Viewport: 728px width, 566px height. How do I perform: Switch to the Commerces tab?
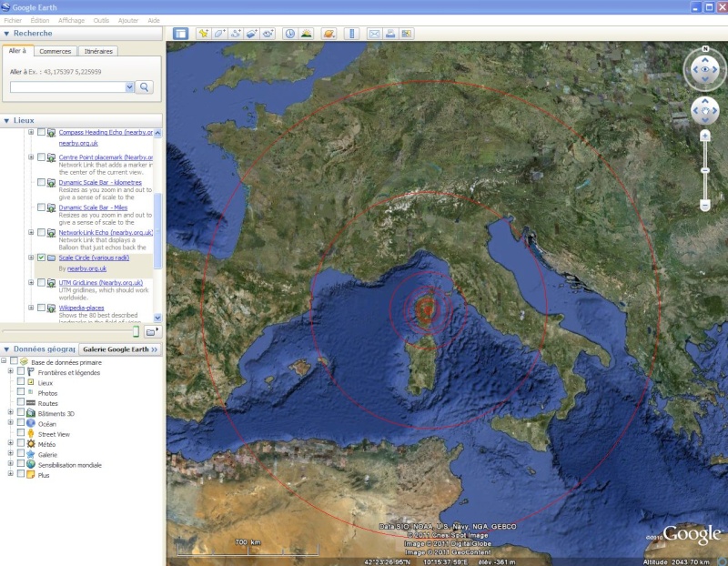[x=56, y=51]
